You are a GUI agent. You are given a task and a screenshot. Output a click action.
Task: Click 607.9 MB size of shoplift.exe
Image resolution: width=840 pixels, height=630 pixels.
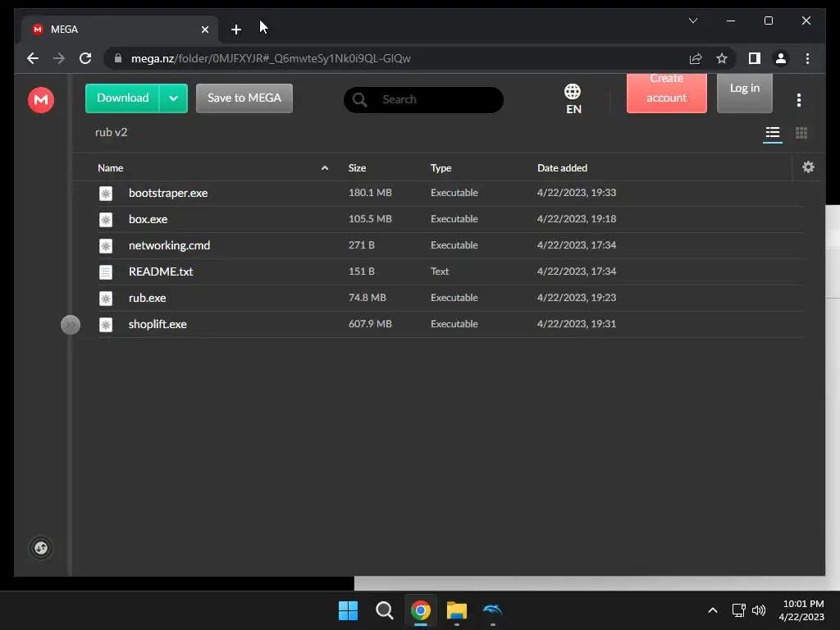(x=370, y=323)
